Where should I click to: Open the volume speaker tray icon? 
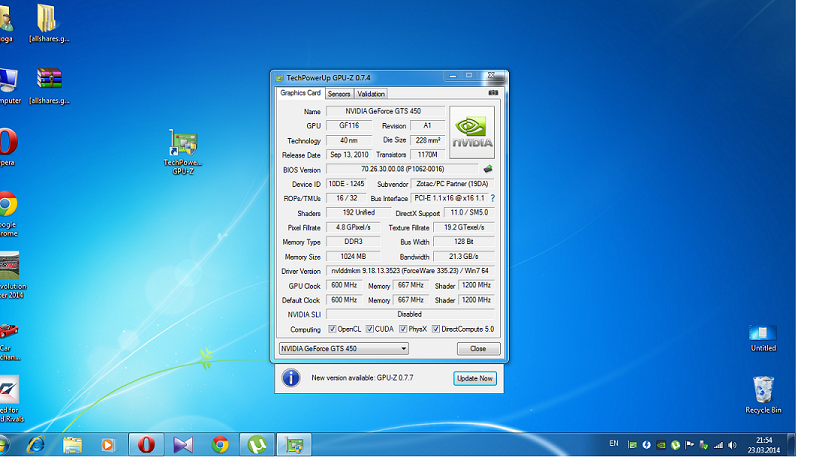pyautogui.click(x=733, y=445)
